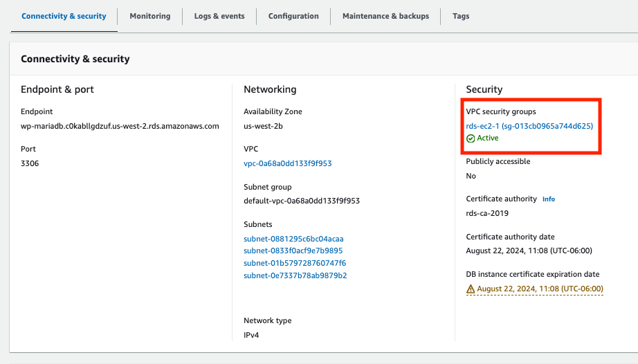Click the Active status text
The width and height of the screenshot is (638, 364).
tap(487, 138)
